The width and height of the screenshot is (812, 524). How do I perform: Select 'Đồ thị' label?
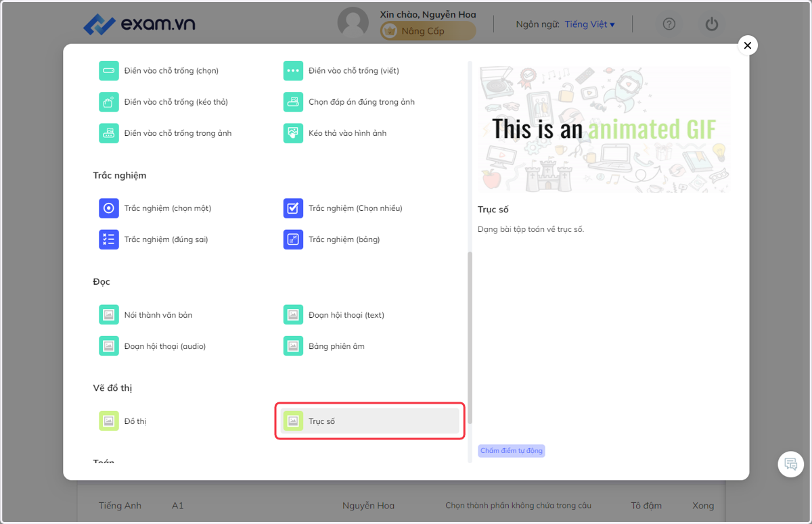click(x=135, y=421)
